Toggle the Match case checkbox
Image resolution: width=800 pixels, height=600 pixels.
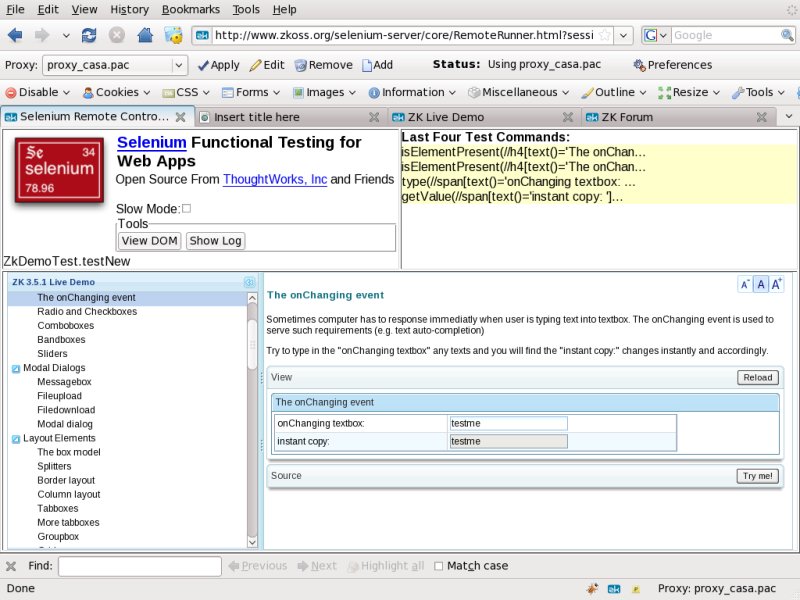pos(438,566)
